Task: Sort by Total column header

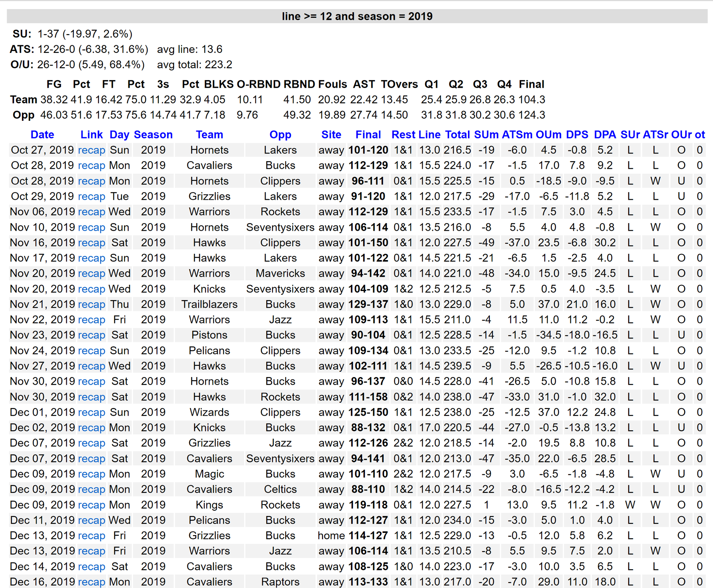Action: tap(457, 135)
